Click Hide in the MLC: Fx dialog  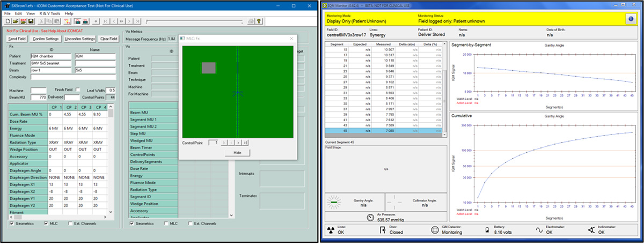pyautogui.click(x=237, y=152)
